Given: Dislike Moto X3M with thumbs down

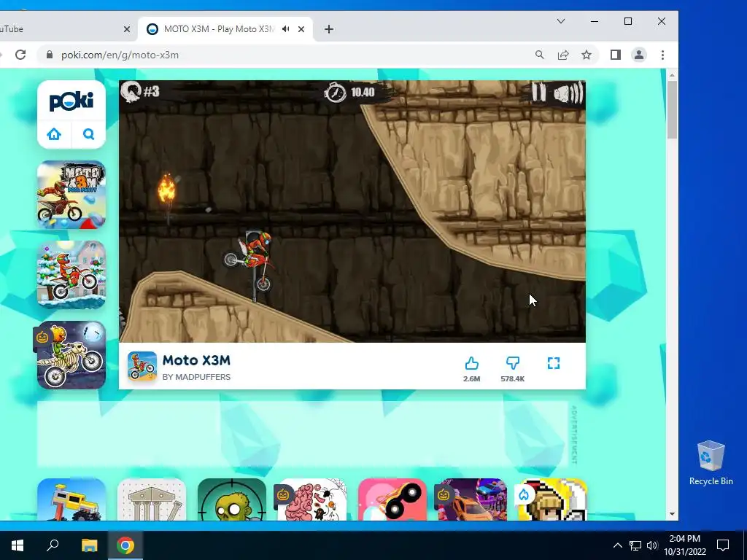Looking at the screenshot, I should tap(513, 363).
